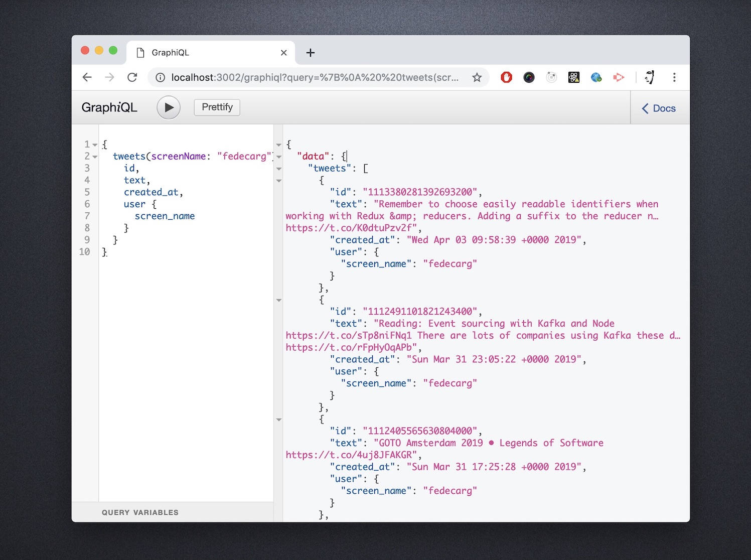Click the "data" key in the results
Viewport: 751px width, 560px height.
[x=314, y=156]
